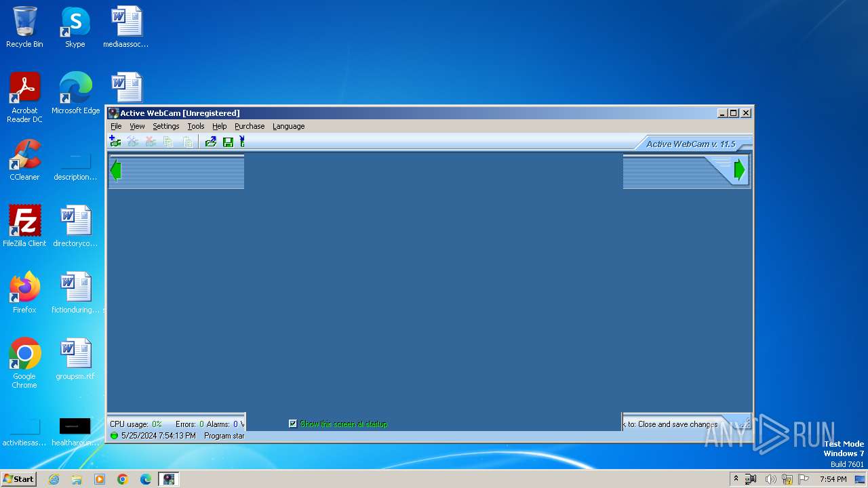Uncheck Show this screen at startup
Viewport: 868px width, 488px height.
point(293,424)
